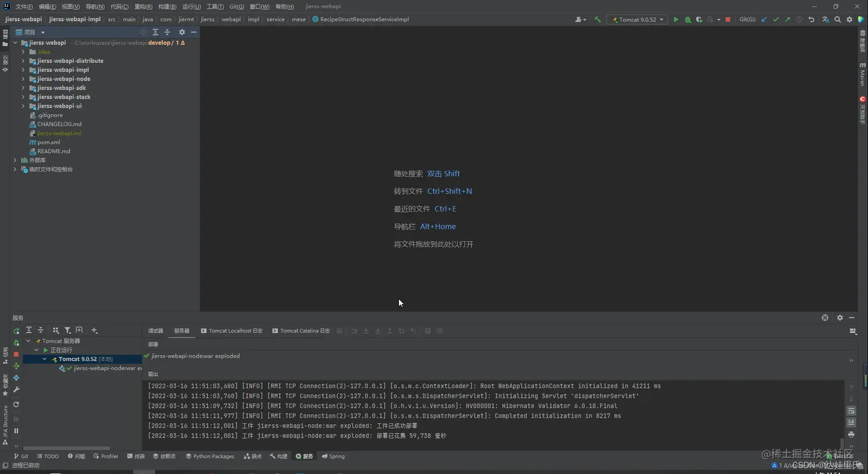Expand jierss-webapi-stack module
The height and width of the screenshot is (474, 868).
point(24,97)
